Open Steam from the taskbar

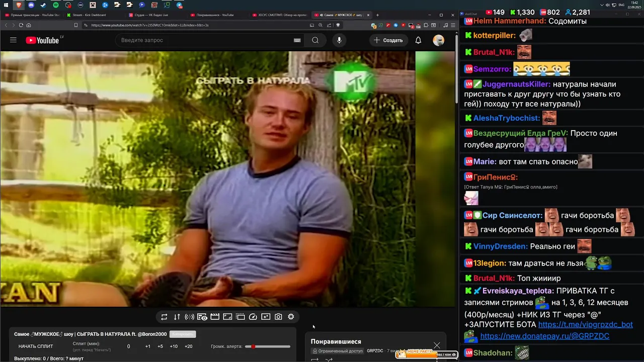(43, 5)
